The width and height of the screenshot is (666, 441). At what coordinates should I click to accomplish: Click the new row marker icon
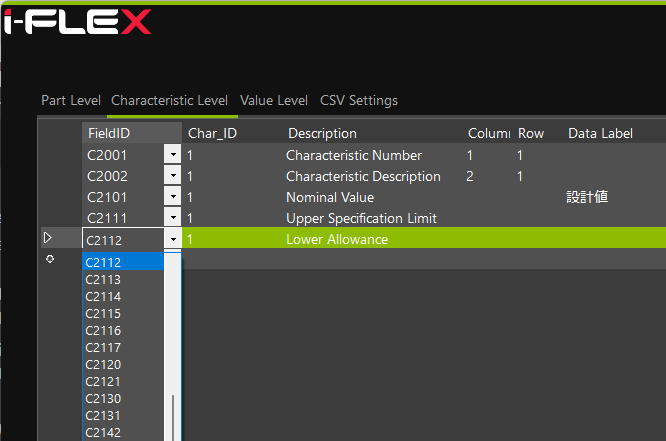[x=50, y=259]
